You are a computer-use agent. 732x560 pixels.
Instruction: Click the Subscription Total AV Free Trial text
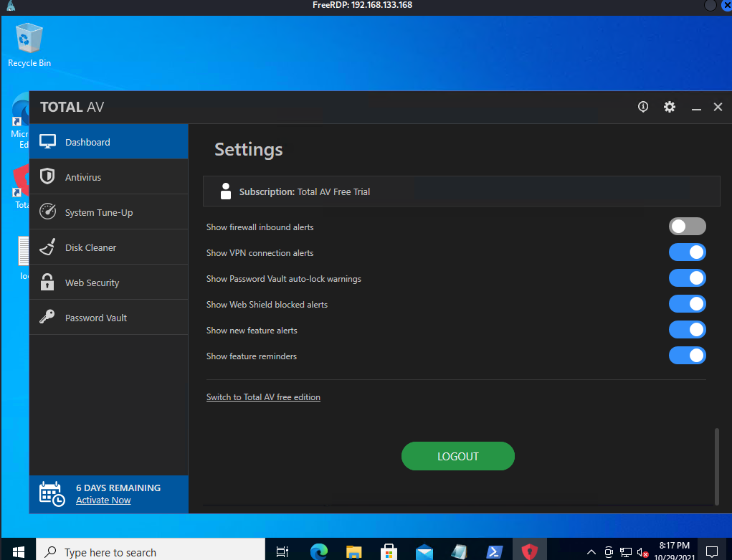[305, 191]
